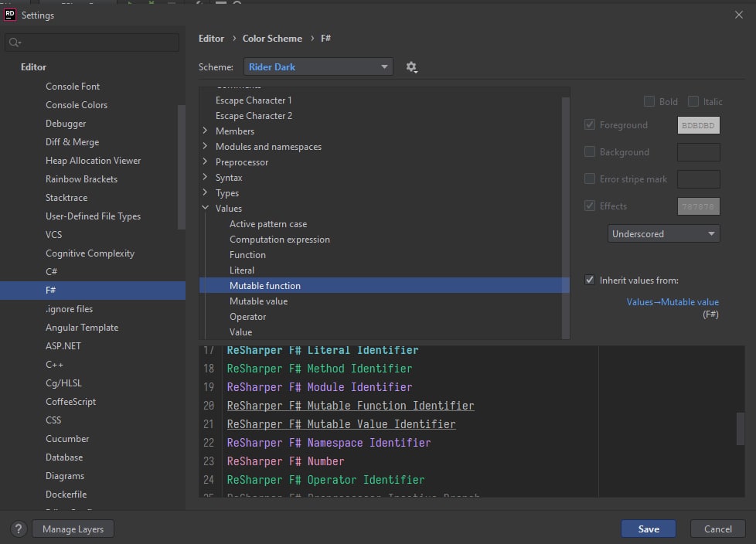Screen dimensions: 756x544
Task: Click ReSharper F# Method Identifier preview line
Action: click(x=319, y=369)
